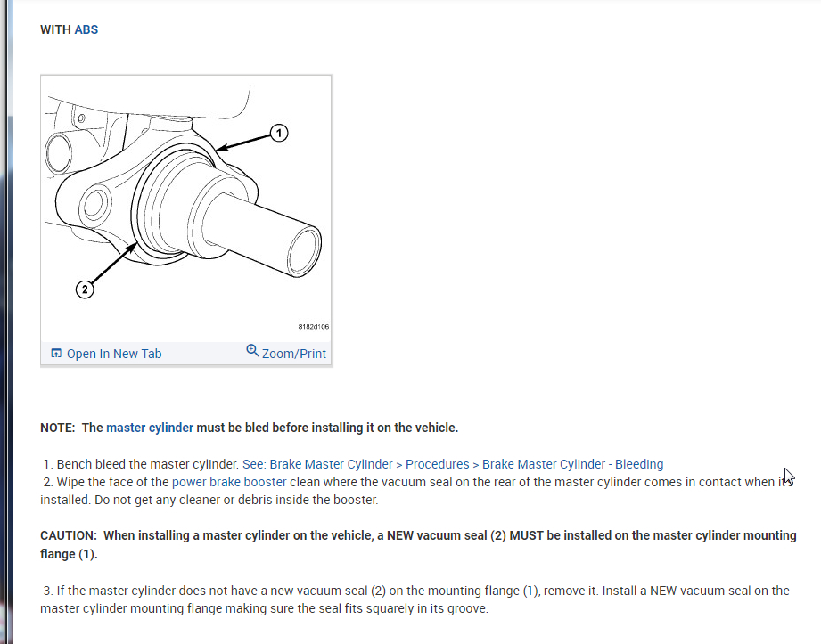Click the master cylinder diagram image
The height and width of the screenshot is (644, 821).
click(186, 208)
